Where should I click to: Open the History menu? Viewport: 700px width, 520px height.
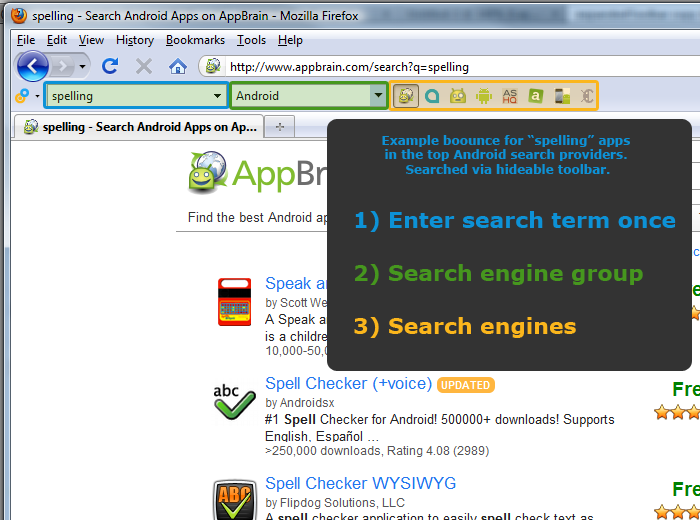click(135, 40)
